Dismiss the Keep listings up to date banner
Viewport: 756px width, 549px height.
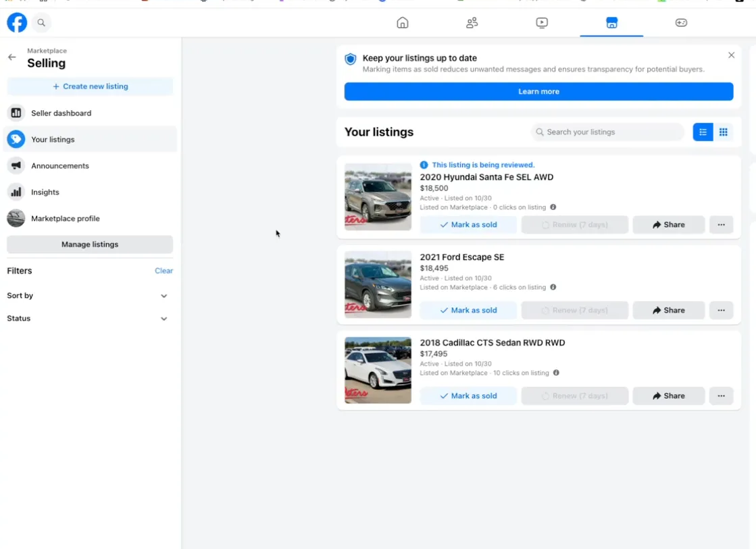click(731, 55)
